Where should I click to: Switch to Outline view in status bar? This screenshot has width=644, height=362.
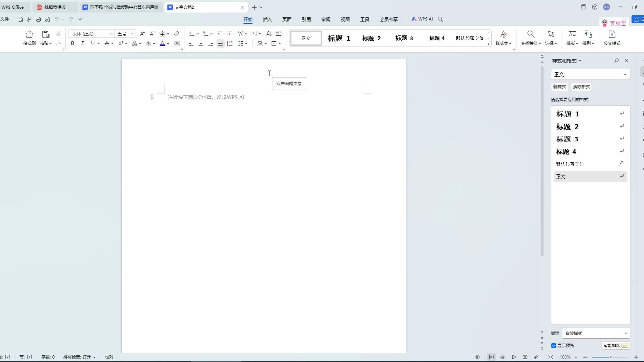click(502, 357)
